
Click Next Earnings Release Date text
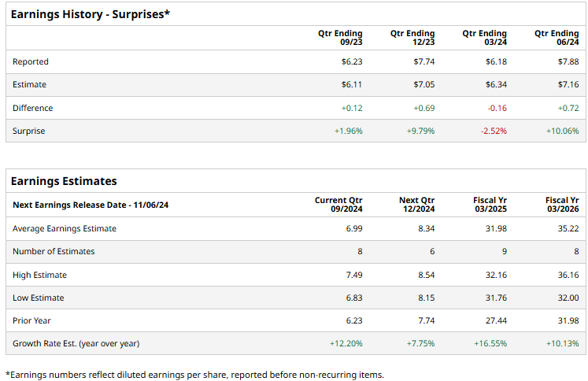click(x=91, y=205)
